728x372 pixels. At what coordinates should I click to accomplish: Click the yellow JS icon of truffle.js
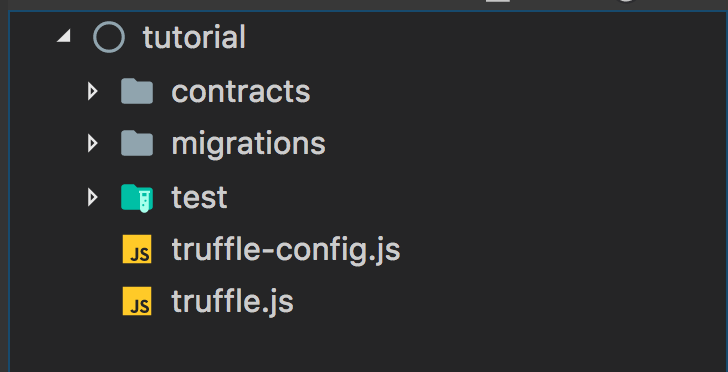(x=137, y=301)
